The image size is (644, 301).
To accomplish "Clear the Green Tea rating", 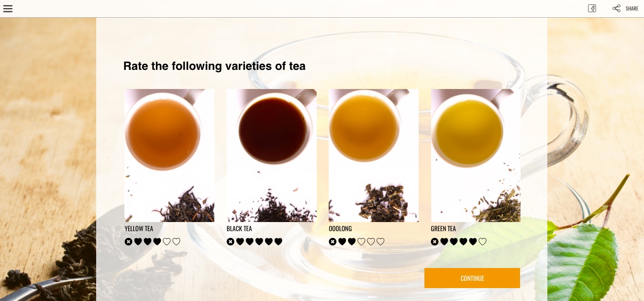I will (x=434, y=242).
